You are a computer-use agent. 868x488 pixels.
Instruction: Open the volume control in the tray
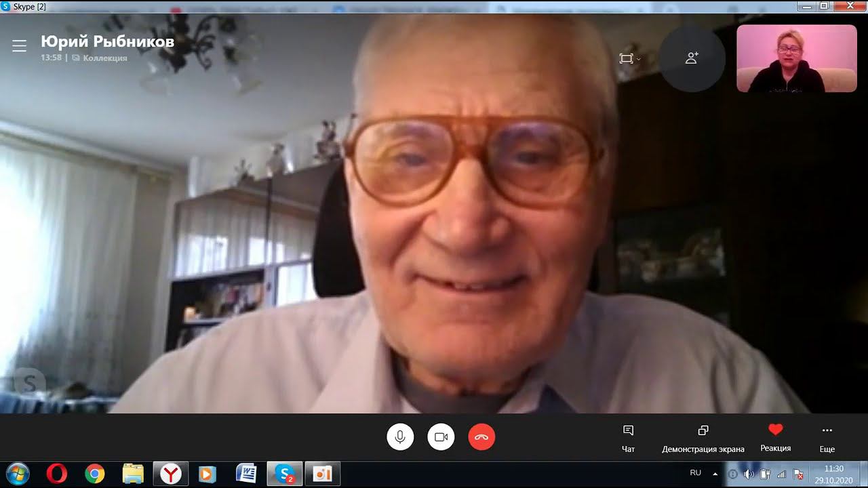tap(749, 474)
